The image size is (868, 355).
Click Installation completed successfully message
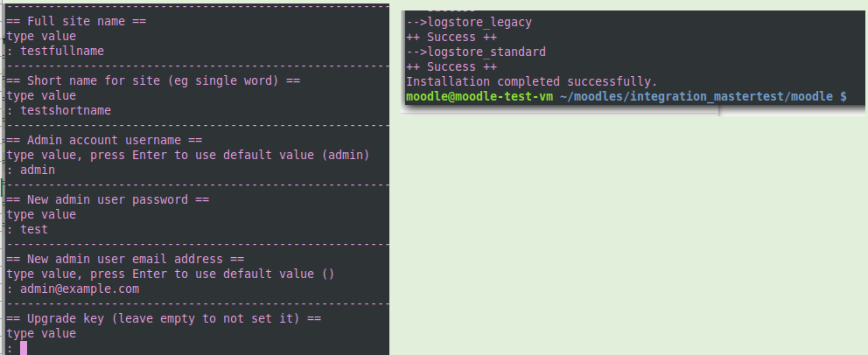coord(531,82)
